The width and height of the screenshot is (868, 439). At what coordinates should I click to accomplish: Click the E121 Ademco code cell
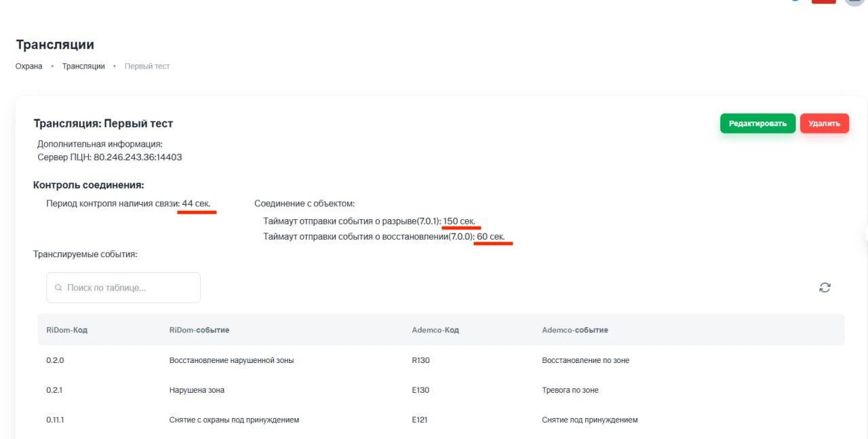420,420
